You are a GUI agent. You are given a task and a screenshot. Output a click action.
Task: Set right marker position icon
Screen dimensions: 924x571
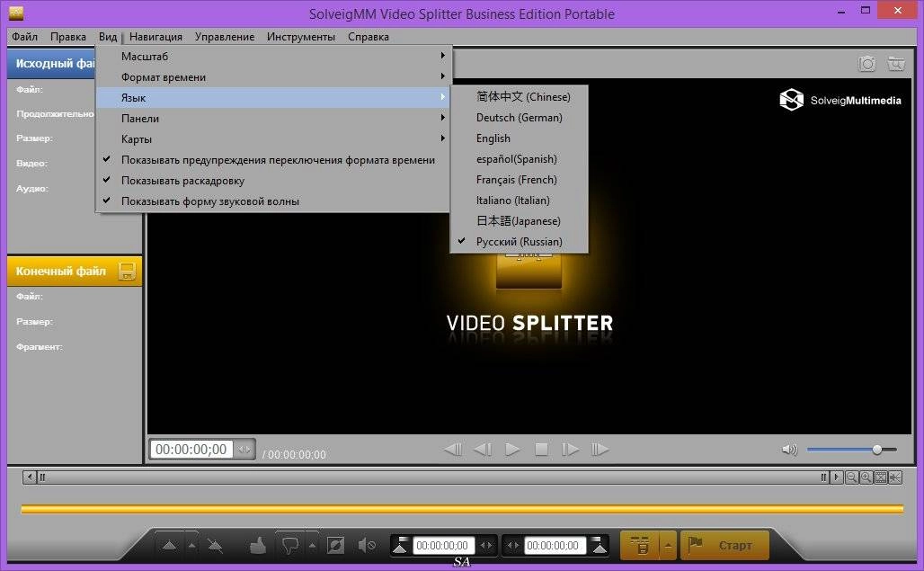coord(600,546)
